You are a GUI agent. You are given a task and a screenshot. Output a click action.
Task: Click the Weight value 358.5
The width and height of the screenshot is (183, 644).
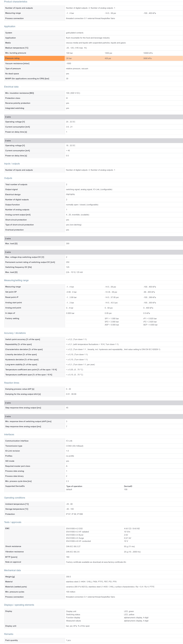click(x=68, y=577)
